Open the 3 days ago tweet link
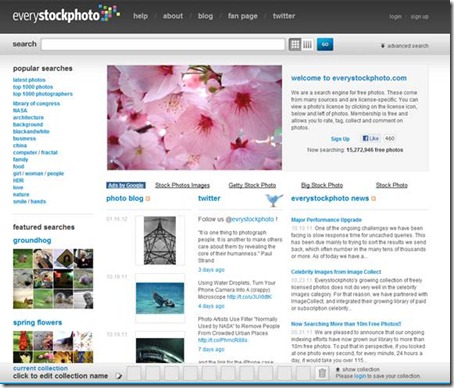 tap(211, 270)
